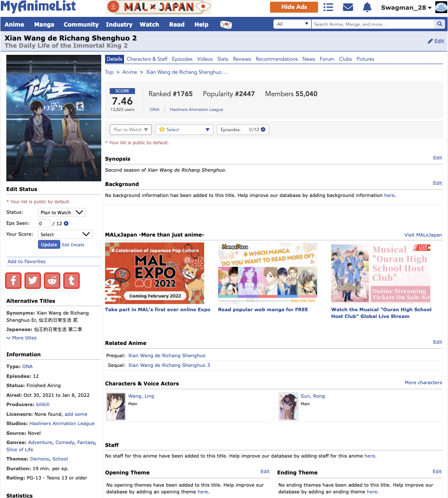Share on Twitter icon

click(x=33, y=280)
